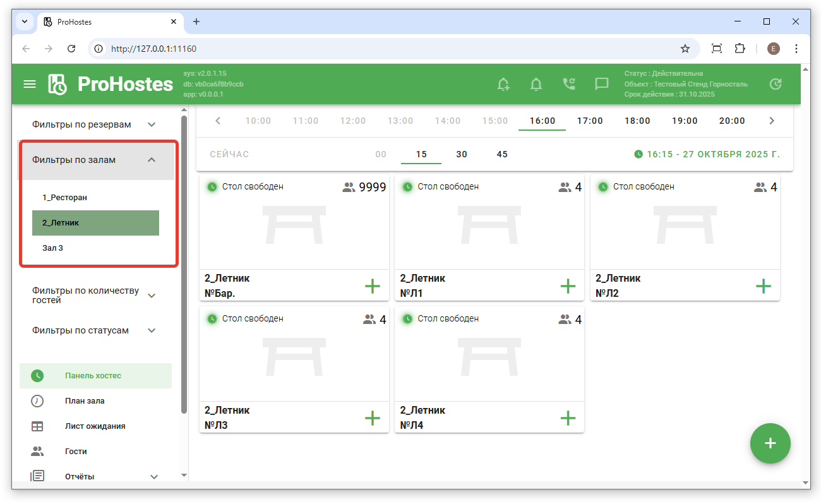Screen dimensions: 821x504
Task: Click the green floating add button
Action: click(x=770, y=443)
